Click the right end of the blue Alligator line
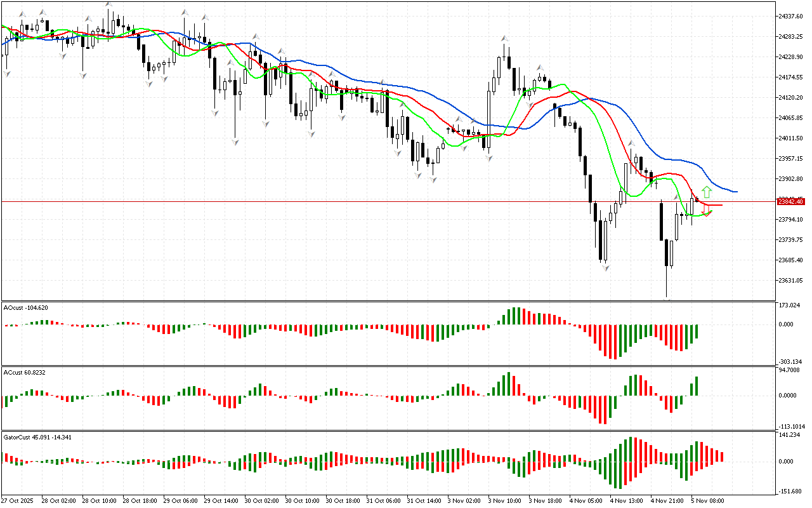This screenshot has width=812, height=508. coord(736,191)
